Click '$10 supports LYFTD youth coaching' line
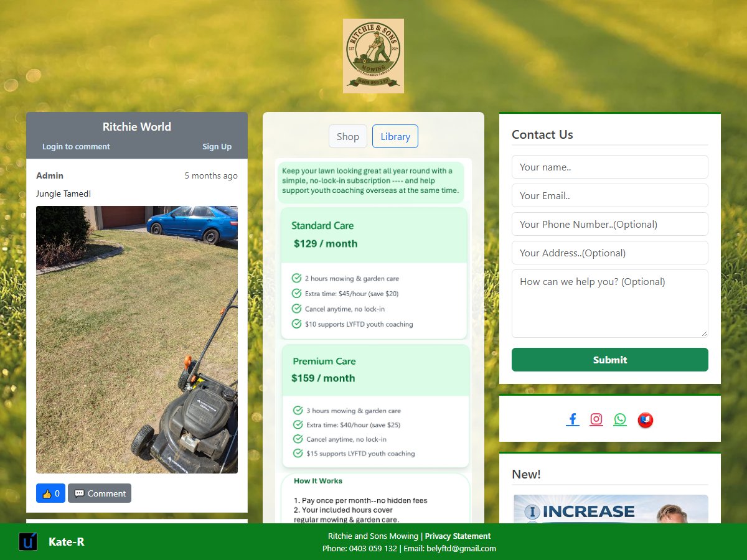 359,324
